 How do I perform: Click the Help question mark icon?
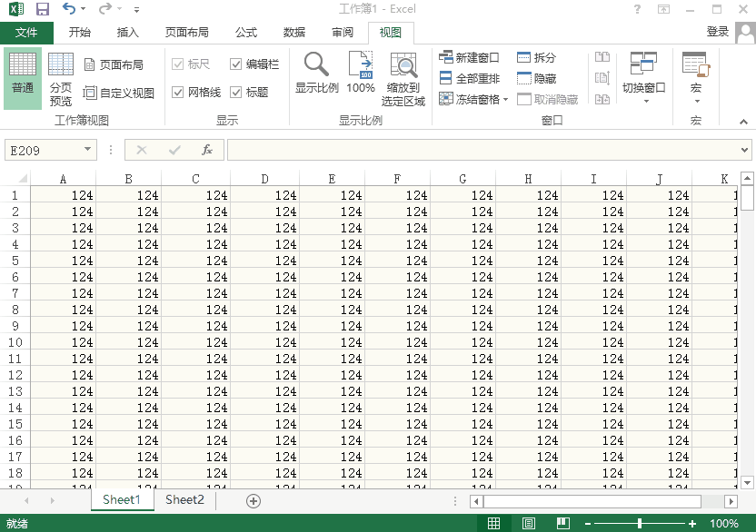tap(637, 9)
